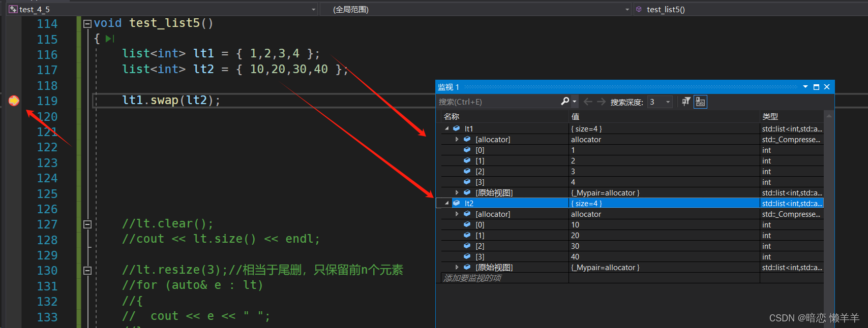The image size is (868, 328).
Task: Click the //lt.clear(); comment line
Action: coord(168,223)
